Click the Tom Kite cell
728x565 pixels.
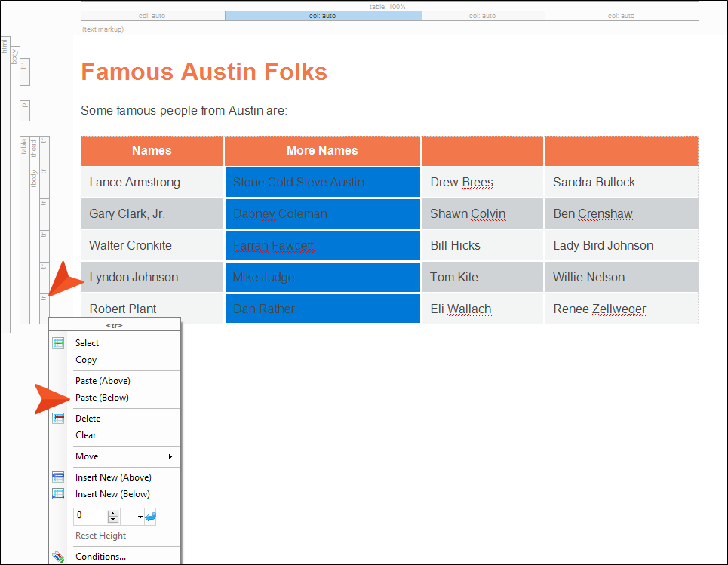[482, 277]
